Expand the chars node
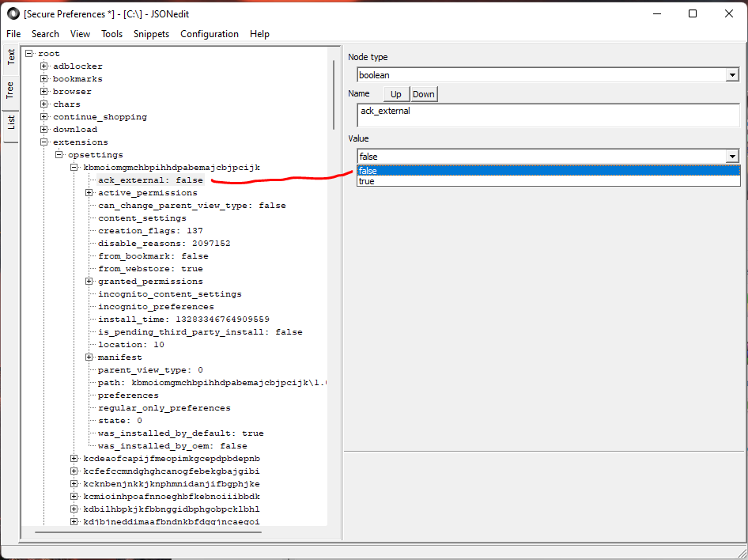 point(44,104)
